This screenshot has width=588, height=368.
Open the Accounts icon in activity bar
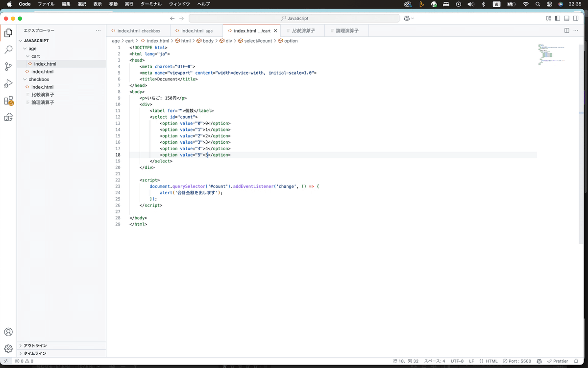[x=8, y=332]
